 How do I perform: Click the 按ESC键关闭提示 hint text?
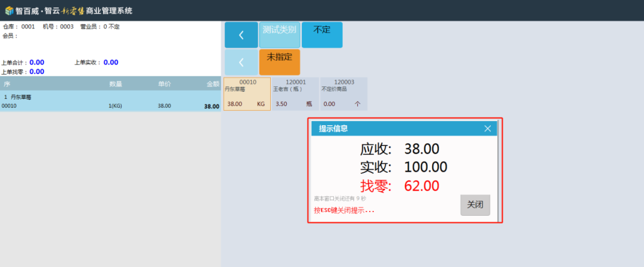point(344,210)
